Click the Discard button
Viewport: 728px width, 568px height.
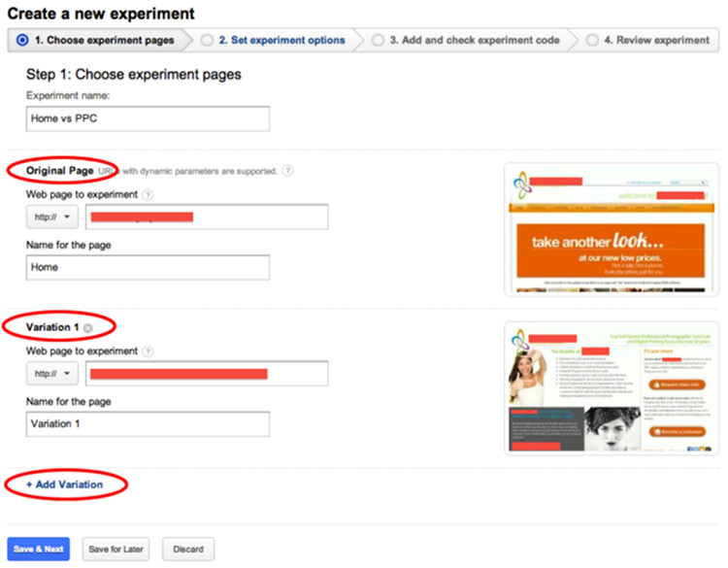point(187,550)
